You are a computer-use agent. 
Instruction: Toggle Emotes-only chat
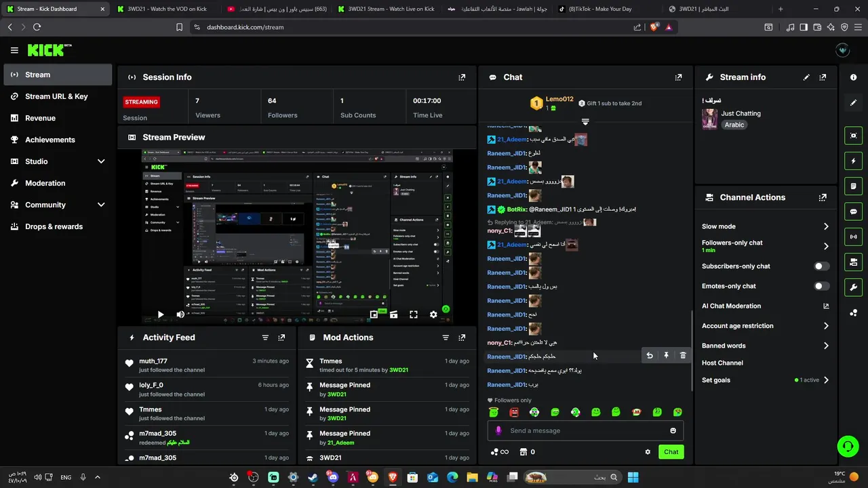(821, 286)
